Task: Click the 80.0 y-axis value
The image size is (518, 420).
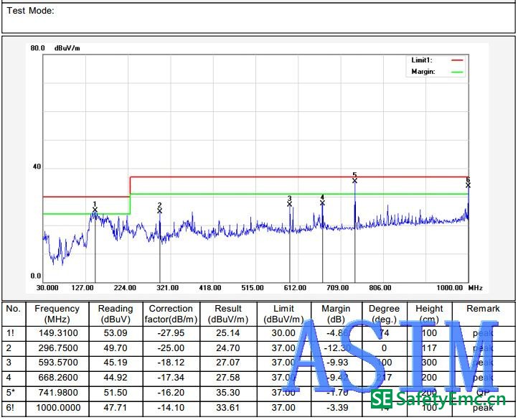Action: point(37,48)
